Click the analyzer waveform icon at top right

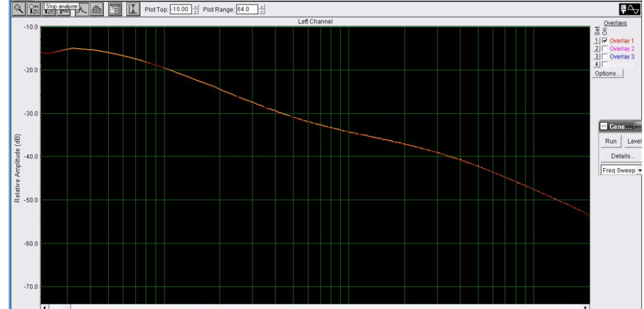(627, 8)
